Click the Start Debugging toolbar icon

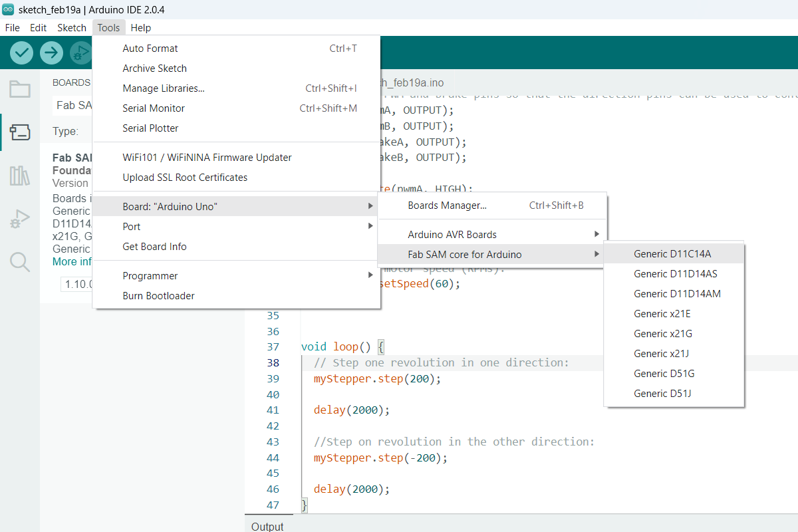(x=80, y=53)
